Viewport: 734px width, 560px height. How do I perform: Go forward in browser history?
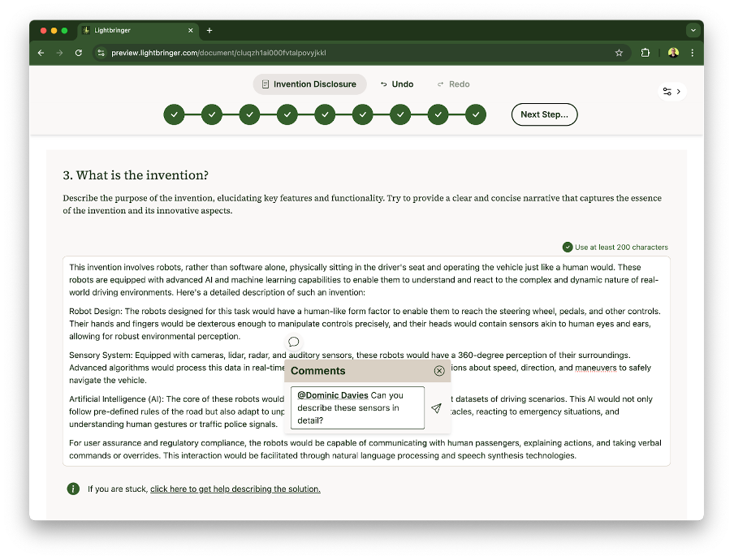coord(59,53)
